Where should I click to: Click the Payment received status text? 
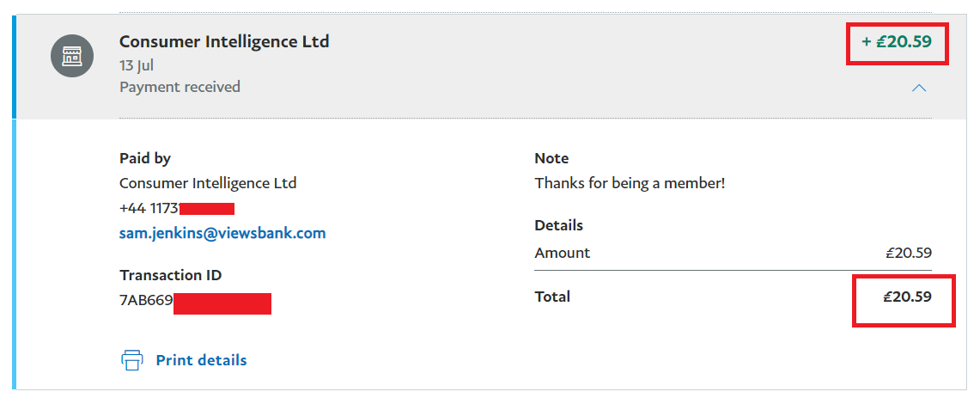click(180, 86)
